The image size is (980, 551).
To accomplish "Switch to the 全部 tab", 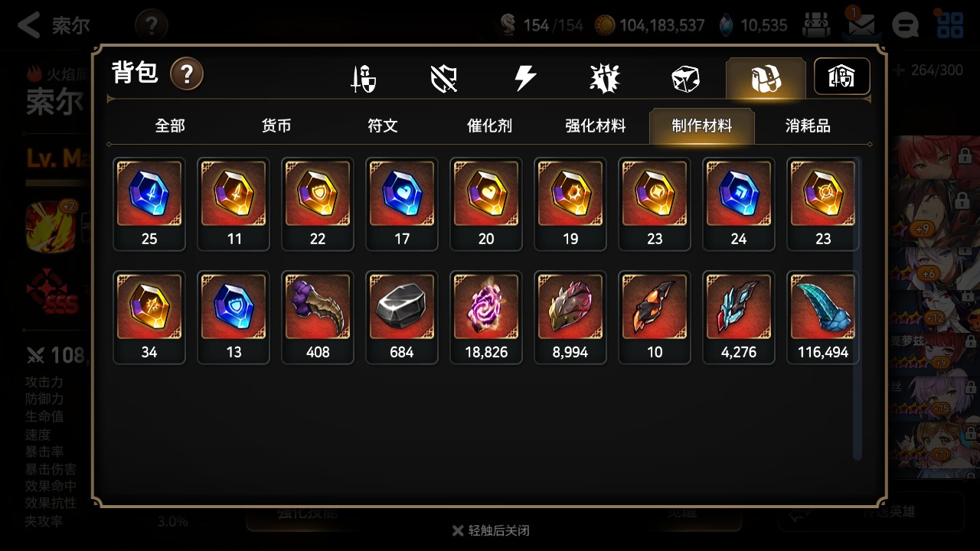I will tap(170, 126).
